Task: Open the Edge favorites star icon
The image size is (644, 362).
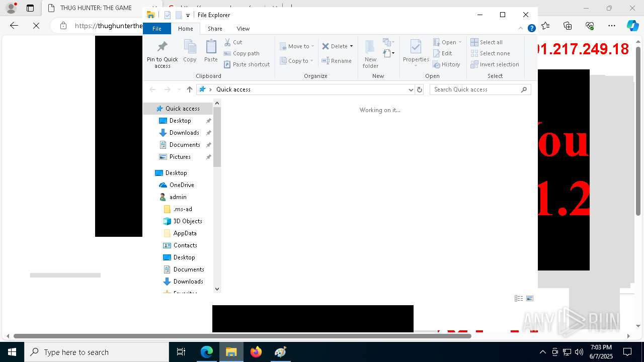Action: tap(545, 26)
